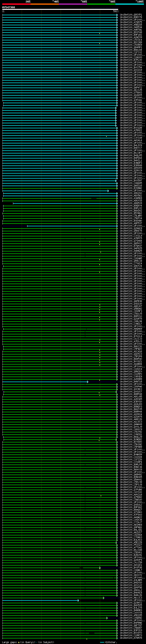The height and width of the screenshot is (644, 146).
Task: Click the UniRef100_B9I3Q9 entry
Action: [x=131, y=42]
